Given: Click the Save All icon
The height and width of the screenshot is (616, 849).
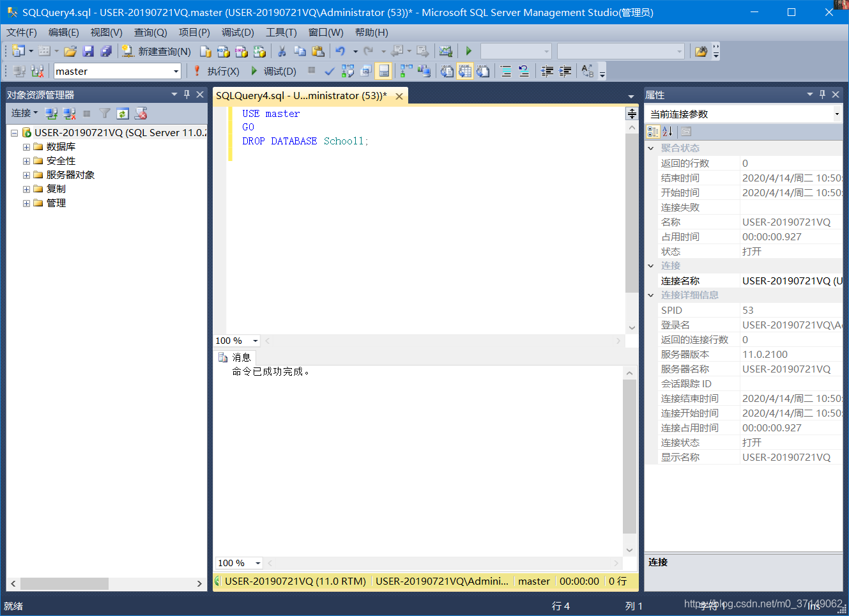Looking at the screenshot, I should click(106, 51).
